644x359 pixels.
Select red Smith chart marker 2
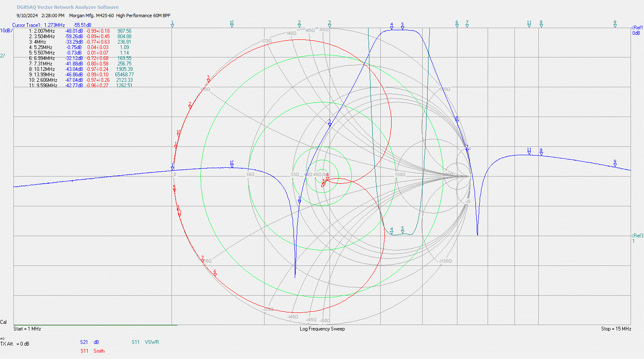pos(190,106)
